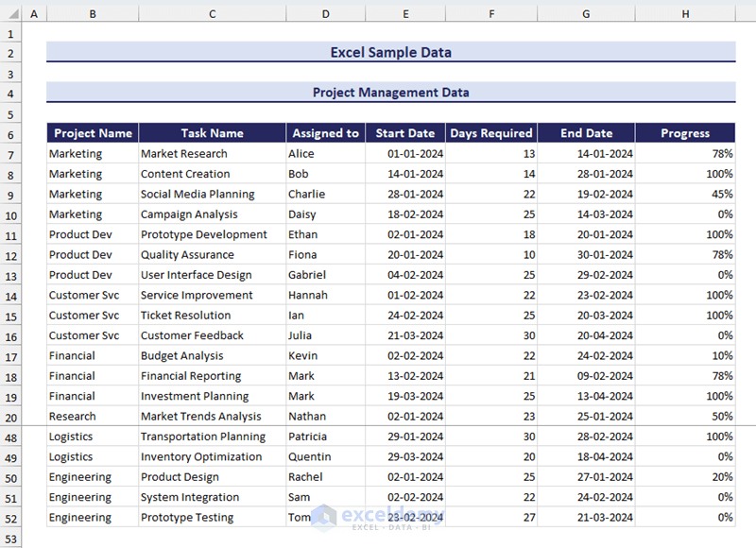Select the Market Research task cell
This screenshot has height=548, width=756.
(213, 154)
